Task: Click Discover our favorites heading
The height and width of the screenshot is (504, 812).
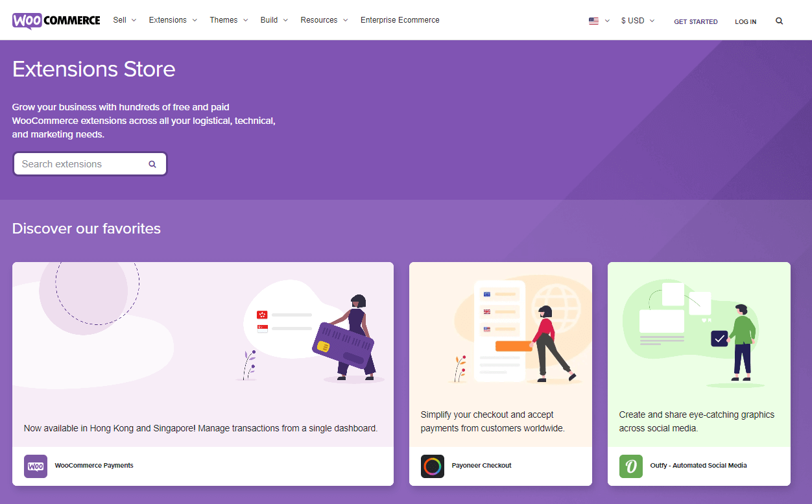Action: [x=86, y=228]
